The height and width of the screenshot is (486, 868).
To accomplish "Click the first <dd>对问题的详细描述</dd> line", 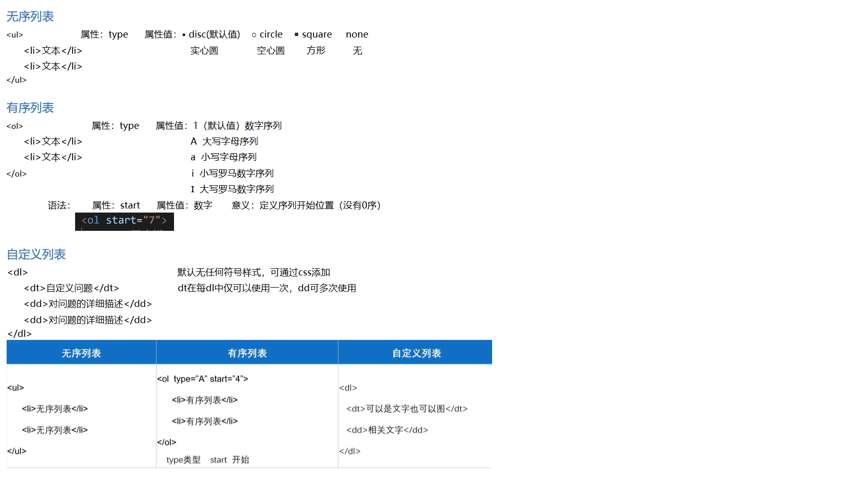I will coord(88,303).
